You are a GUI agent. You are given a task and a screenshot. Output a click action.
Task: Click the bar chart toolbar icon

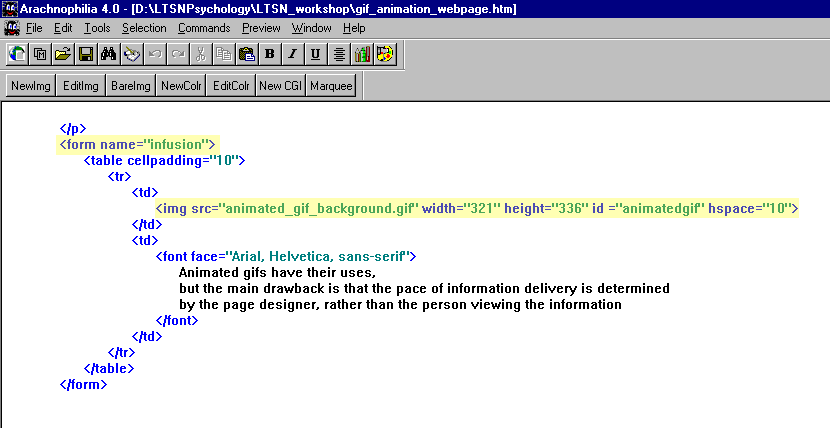pos(361,54)
